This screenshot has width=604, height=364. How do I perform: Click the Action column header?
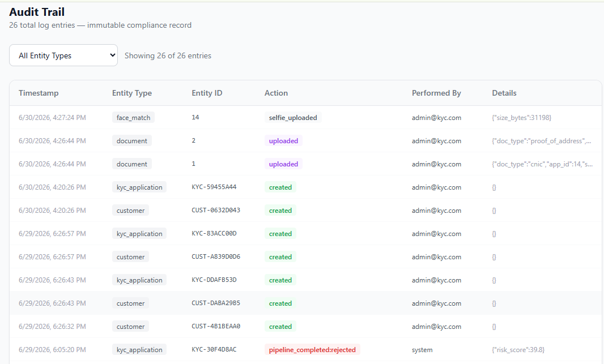pyautogui.click(x=276, y=93)
